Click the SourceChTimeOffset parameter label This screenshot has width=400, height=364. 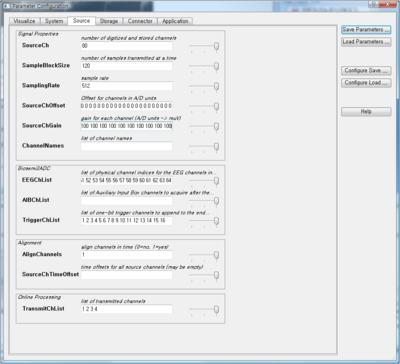[50, 274]
